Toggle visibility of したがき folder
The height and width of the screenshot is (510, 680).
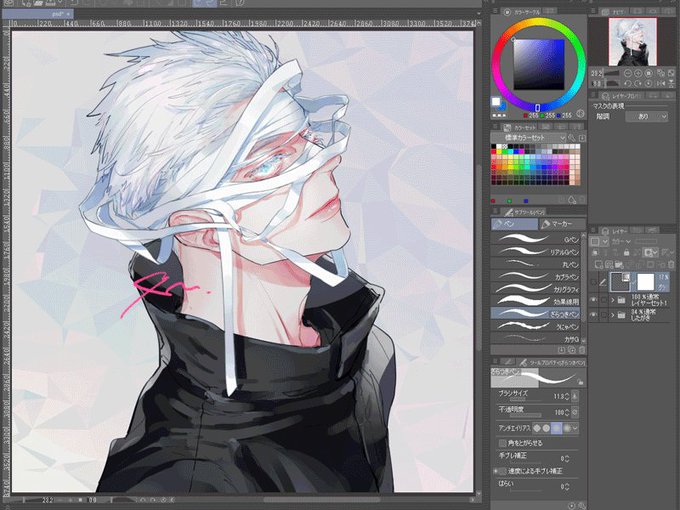pos(594,315)
